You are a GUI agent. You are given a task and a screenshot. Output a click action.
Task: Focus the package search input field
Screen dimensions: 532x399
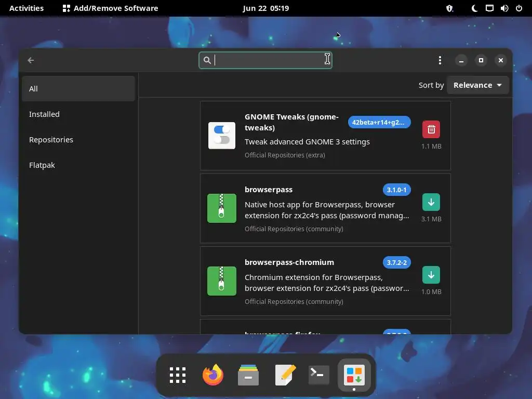click(x=265, y=60)
